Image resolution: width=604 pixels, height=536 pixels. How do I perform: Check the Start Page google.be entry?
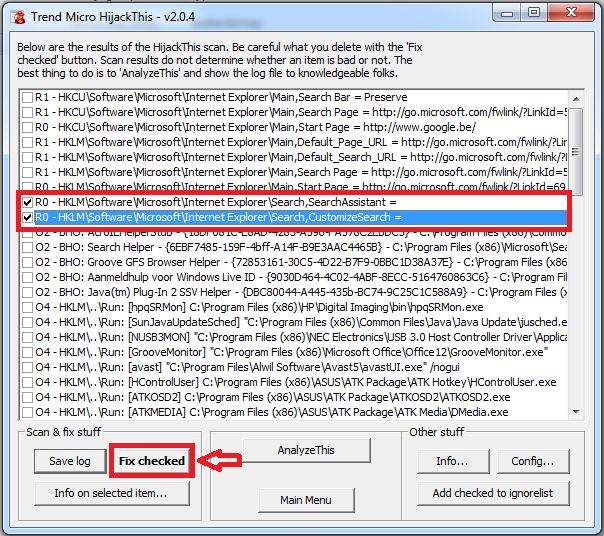[27, 128]
